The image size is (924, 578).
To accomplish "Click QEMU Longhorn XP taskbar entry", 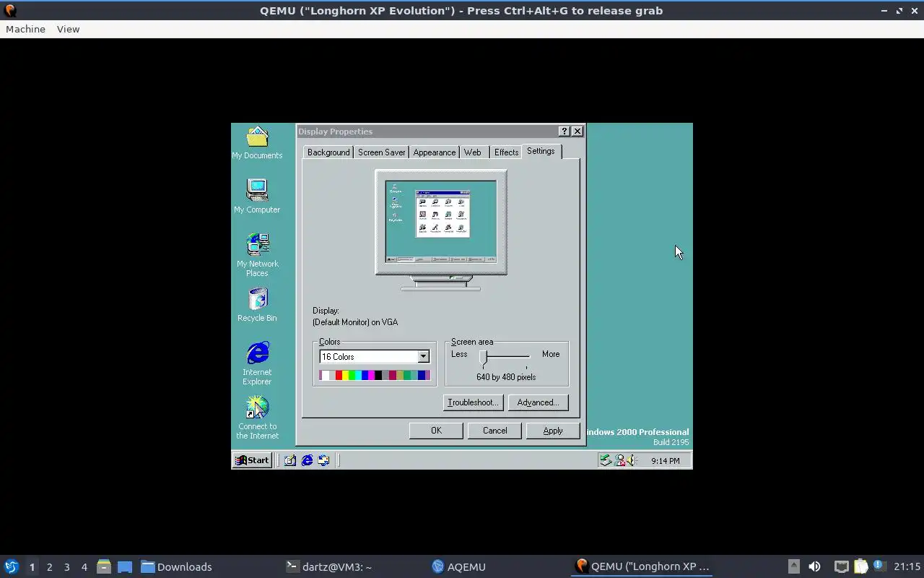I will (x=642, y=566).
